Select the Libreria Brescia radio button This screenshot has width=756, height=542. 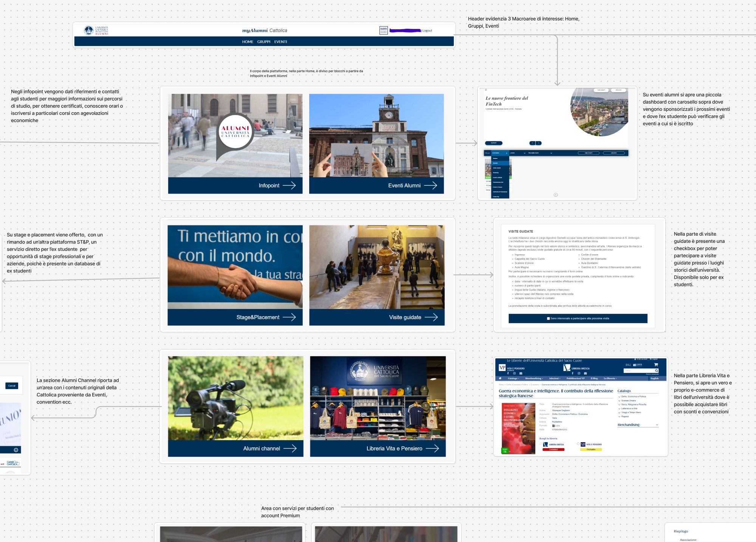coord(541,444)
